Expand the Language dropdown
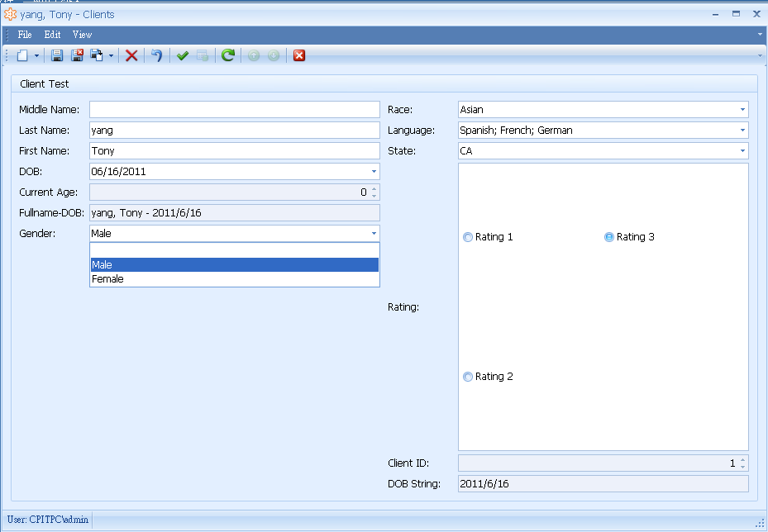The height and width of the screenshot is (532, 768). click(742, 131)
